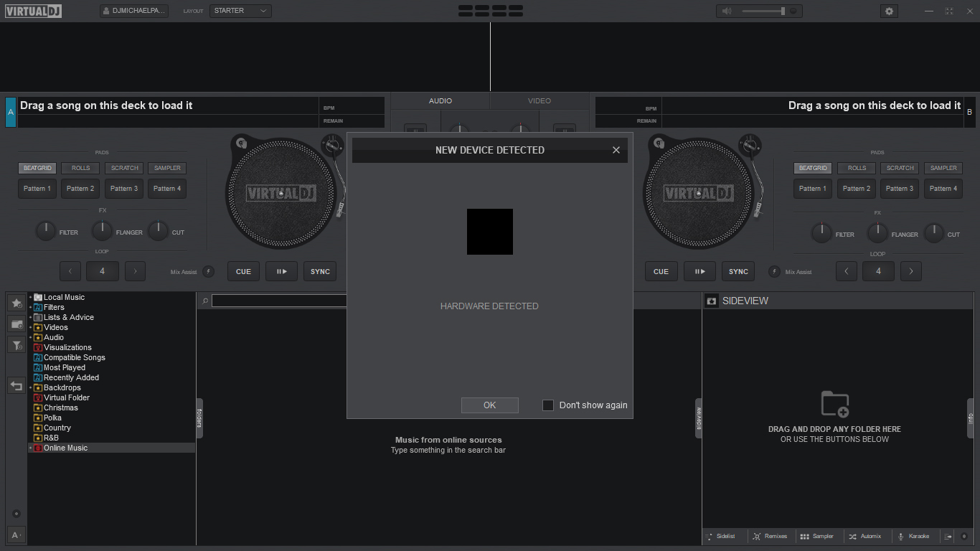Click OK in device dialog

(490, 405)
